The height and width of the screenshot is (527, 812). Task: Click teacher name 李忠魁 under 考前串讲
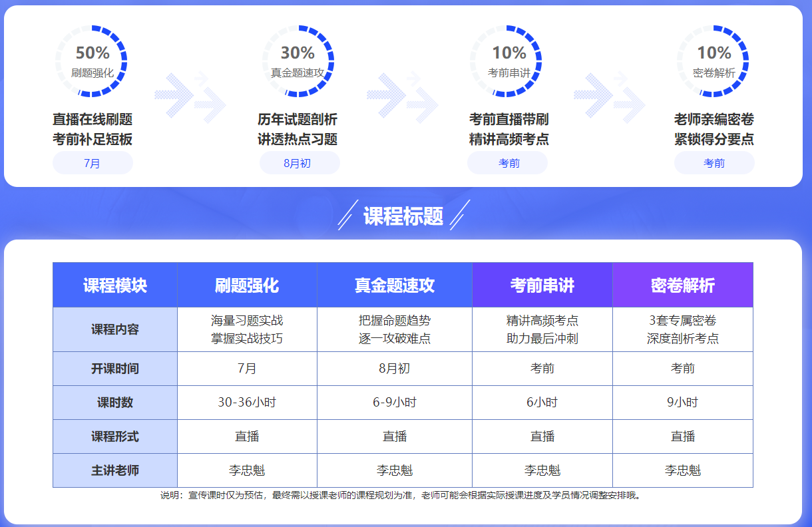pos(542,470)
